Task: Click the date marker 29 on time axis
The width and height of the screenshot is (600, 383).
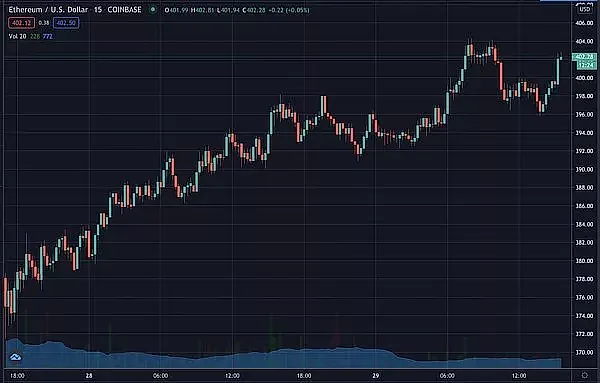Action: click(375, 376)
